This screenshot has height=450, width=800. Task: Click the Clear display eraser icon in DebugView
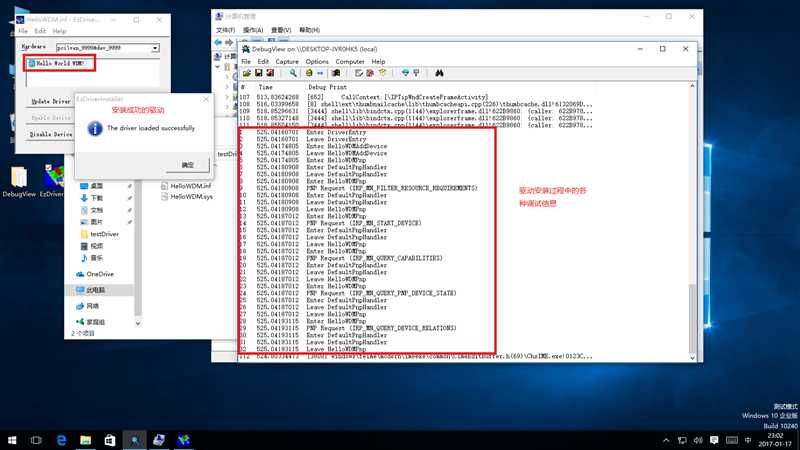[x=336, y=73]
